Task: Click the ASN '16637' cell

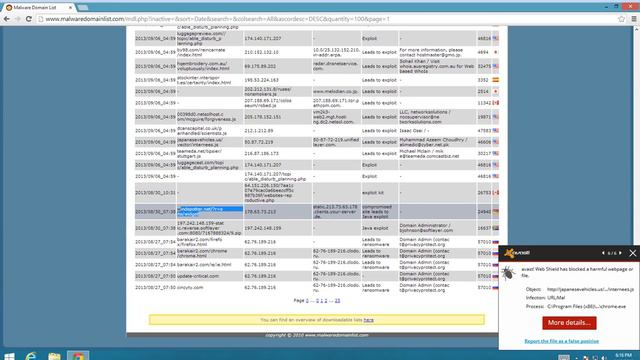Action: click(484, 228)
